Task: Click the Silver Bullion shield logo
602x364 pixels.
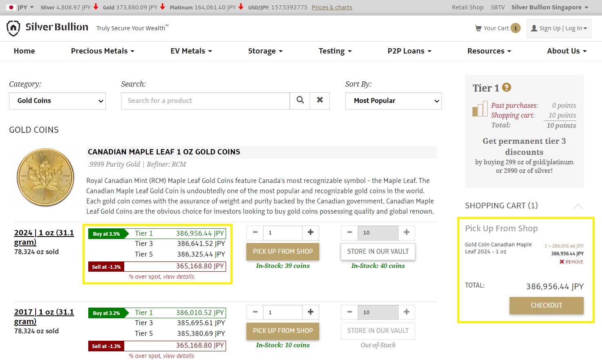Action: coord(13,28)
